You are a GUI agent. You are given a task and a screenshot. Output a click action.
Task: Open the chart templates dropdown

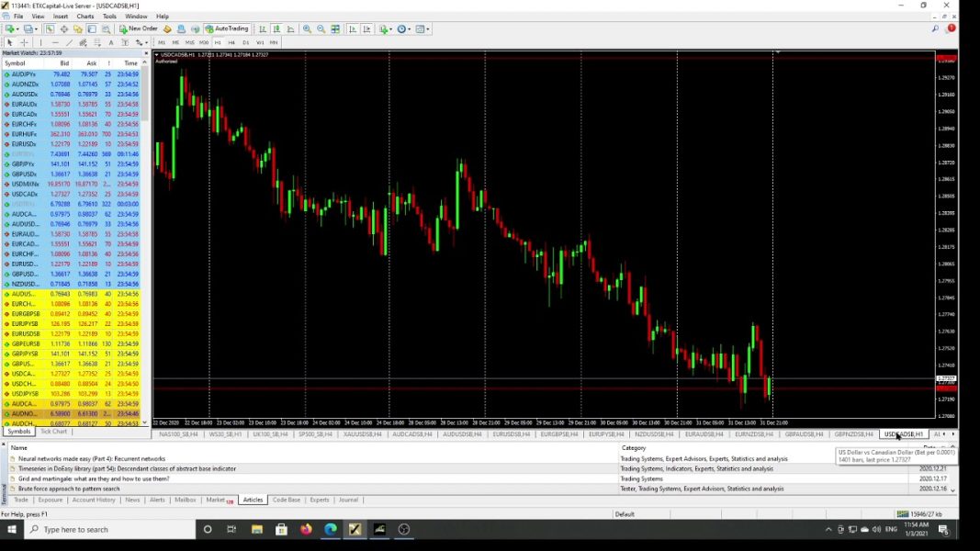tap(429, 29)
